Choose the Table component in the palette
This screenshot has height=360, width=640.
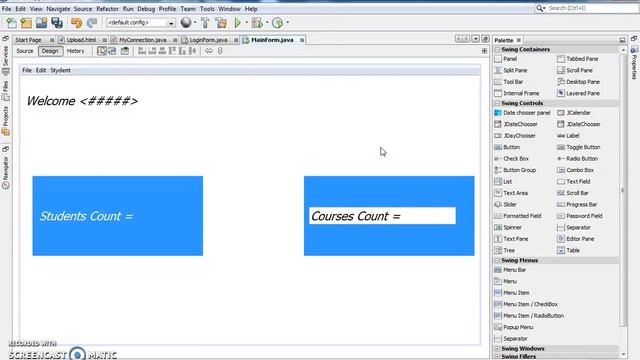(569, 250)
